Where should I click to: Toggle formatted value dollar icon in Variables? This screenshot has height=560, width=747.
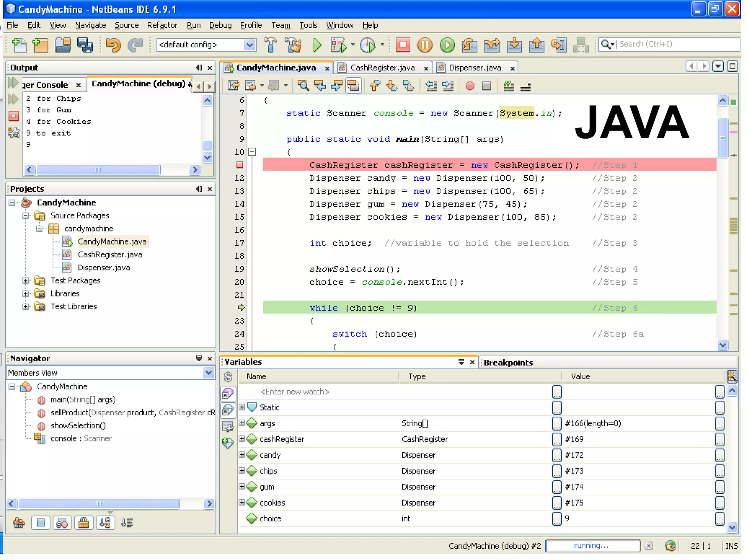pyautogui.click(x=228, y=377)
